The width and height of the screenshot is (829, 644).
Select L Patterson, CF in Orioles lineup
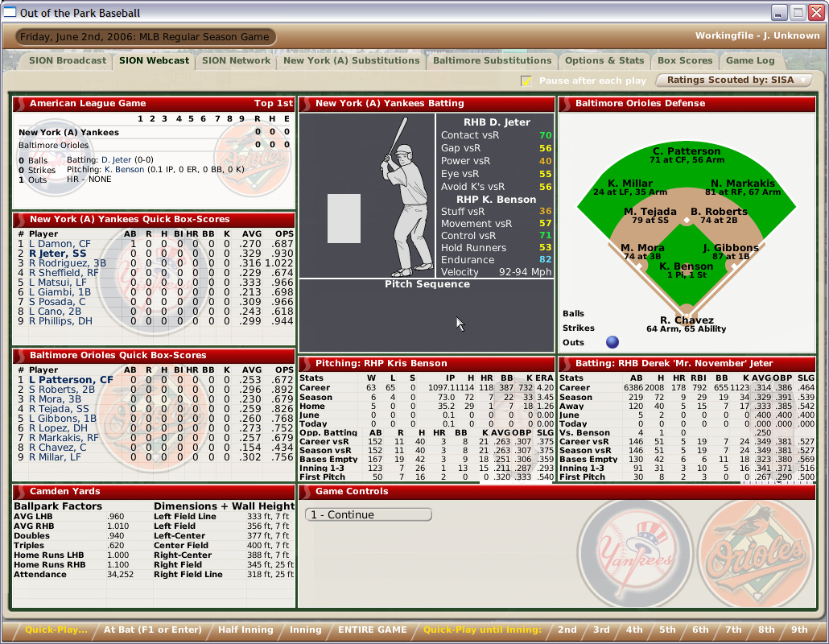click(71, 380)
